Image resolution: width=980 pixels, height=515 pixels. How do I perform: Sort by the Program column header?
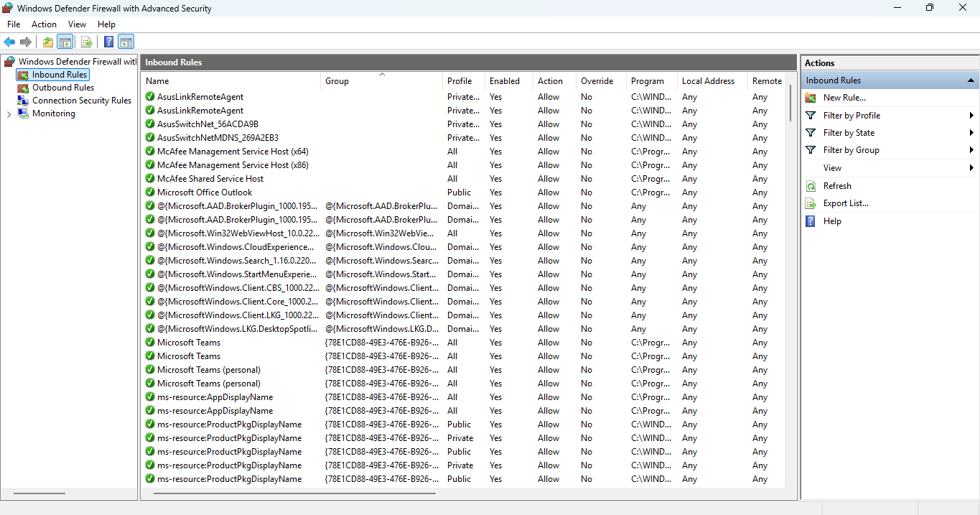652,81
